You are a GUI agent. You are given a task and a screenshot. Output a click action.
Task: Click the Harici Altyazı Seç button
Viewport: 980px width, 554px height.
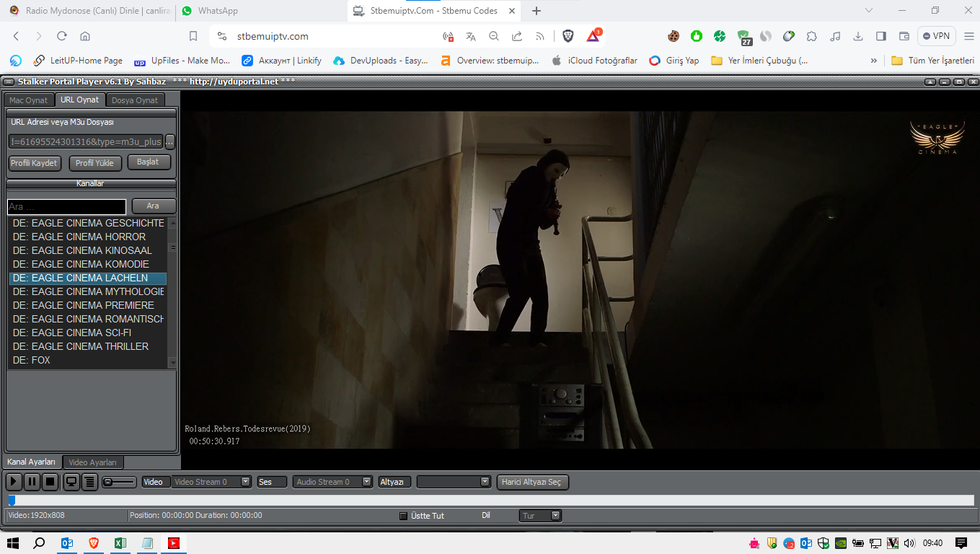[x=533, y=482]
